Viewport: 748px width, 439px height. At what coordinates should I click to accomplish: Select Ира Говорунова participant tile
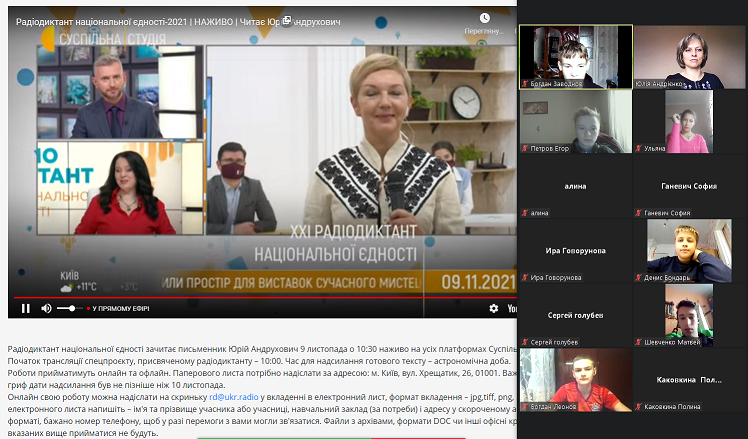[576, 251]
